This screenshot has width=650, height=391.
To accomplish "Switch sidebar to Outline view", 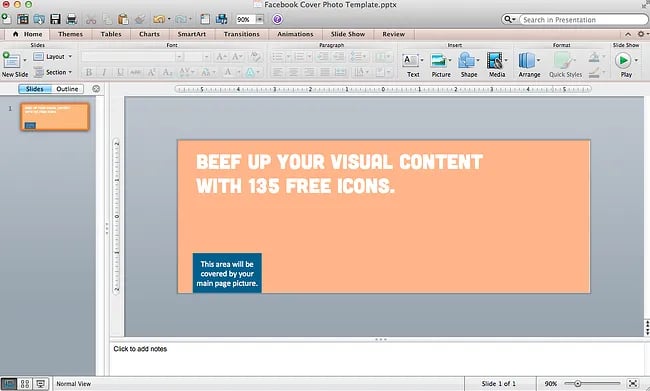I will coord(67,89).
